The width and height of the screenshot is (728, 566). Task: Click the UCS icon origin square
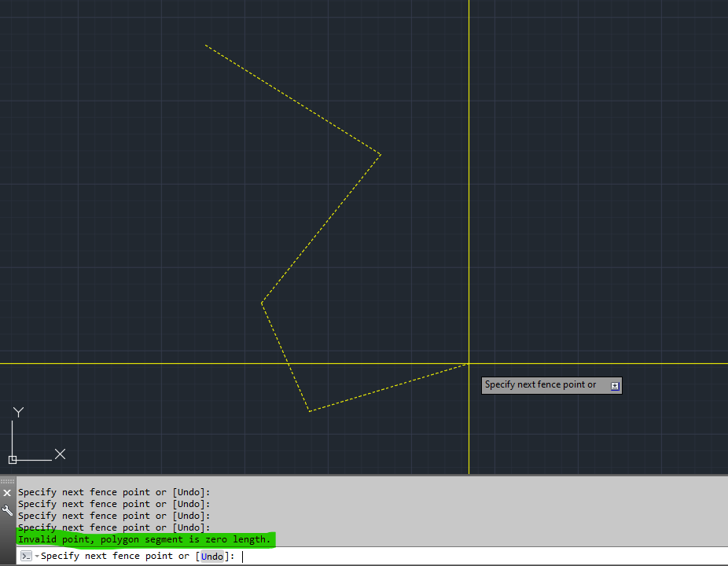pyautogui.click(x=13, y=460)
